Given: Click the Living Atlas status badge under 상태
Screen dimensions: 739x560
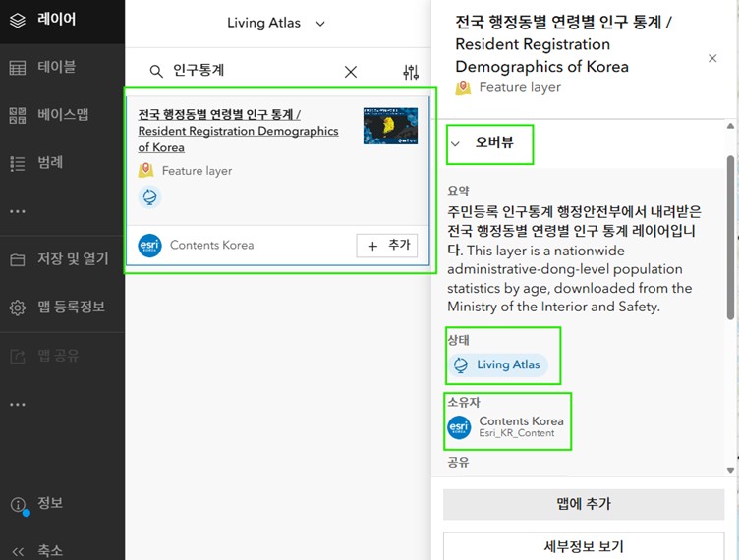Looking at the screenshot, I should [x=498, y=365].
